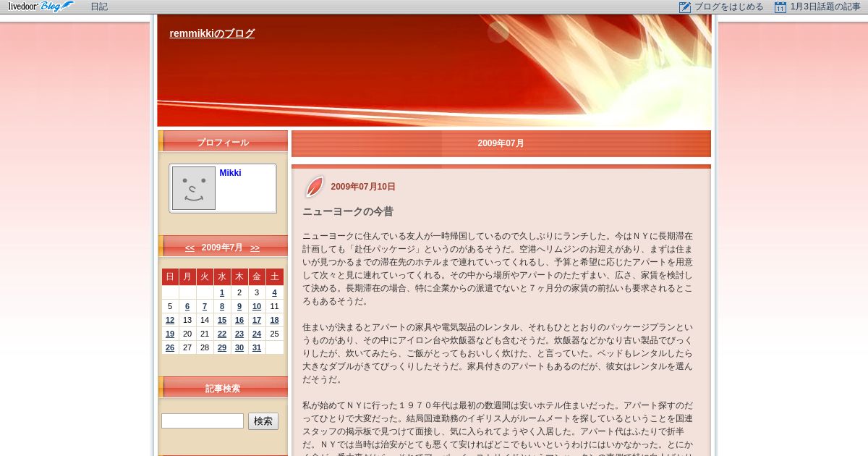
Task: Select calendar date 26
Action: (170, 347)
